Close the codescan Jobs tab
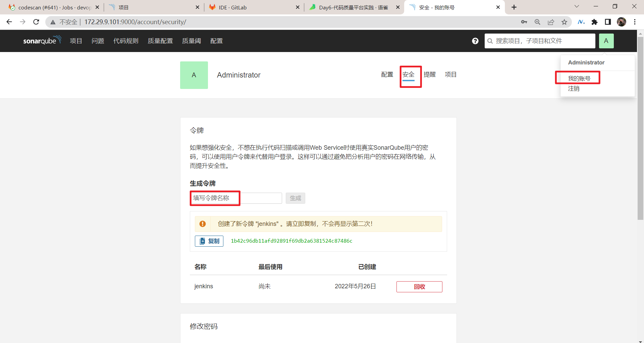 click(97, 7)
